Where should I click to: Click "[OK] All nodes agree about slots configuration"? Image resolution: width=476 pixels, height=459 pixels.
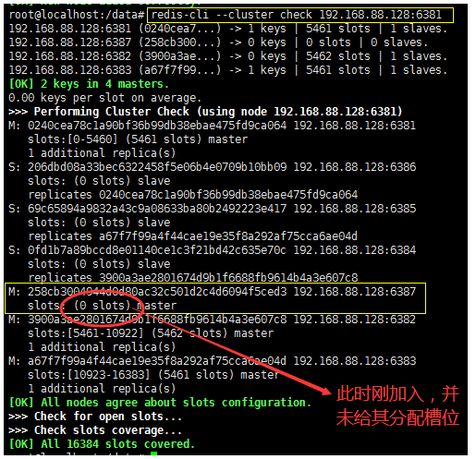pos(160,403)
